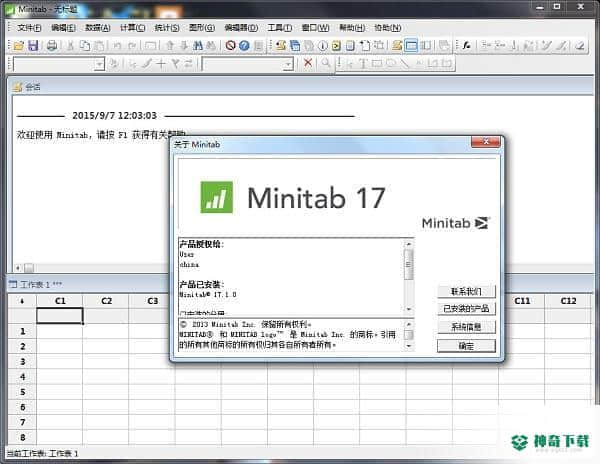This screenshot has height=464, width=600.
Task: Click the 联系我们 button
Action: point(466,291)
